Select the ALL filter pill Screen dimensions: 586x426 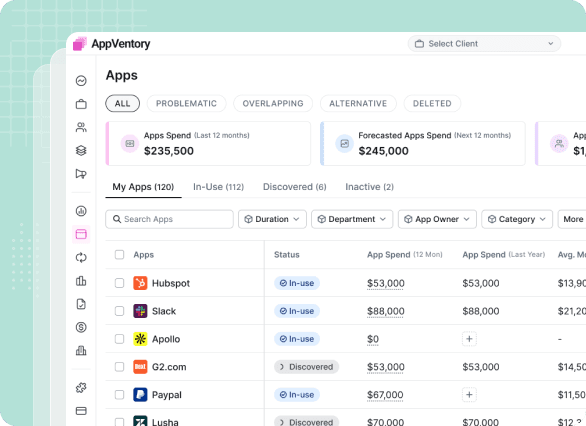[123, 104]
